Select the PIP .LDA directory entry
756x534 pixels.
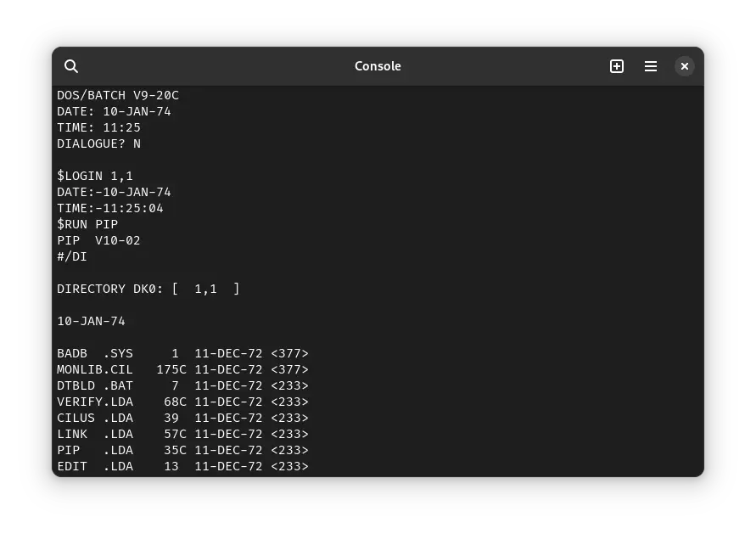[182, 450]
